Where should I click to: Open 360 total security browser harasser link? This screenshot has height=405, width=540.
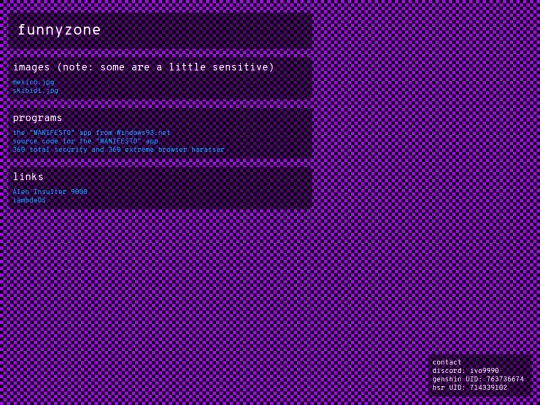pyautogui.click(x=118, y=149)
